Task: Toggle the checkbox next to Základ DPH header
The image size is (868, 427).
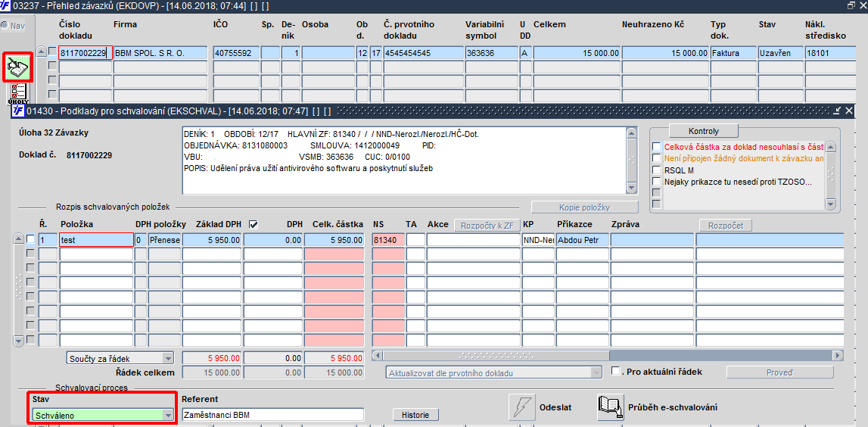Action: [254, 224]
